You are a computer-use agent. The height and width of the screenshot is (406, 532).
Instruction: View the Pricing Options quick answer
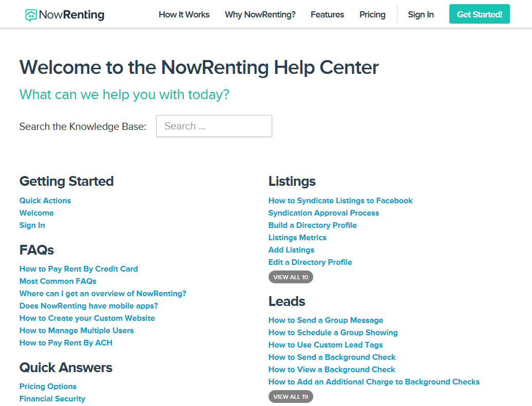tap(48, 386)
